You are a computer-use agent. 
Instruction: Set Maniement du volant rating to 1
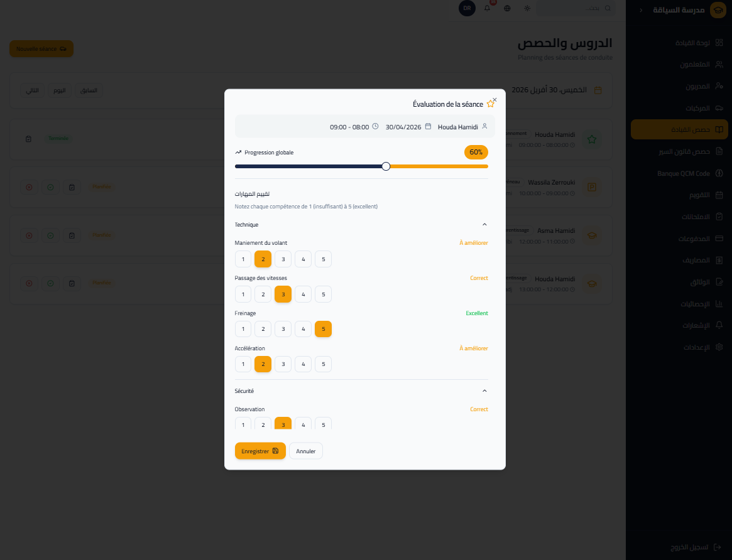tap(243, 259)
